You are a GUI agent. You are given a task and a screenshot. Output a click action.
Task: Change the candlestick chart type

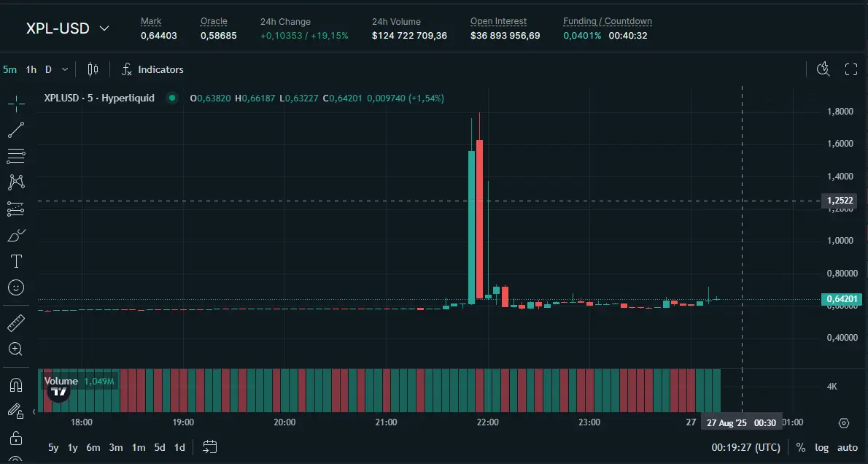tap(93, 69)
